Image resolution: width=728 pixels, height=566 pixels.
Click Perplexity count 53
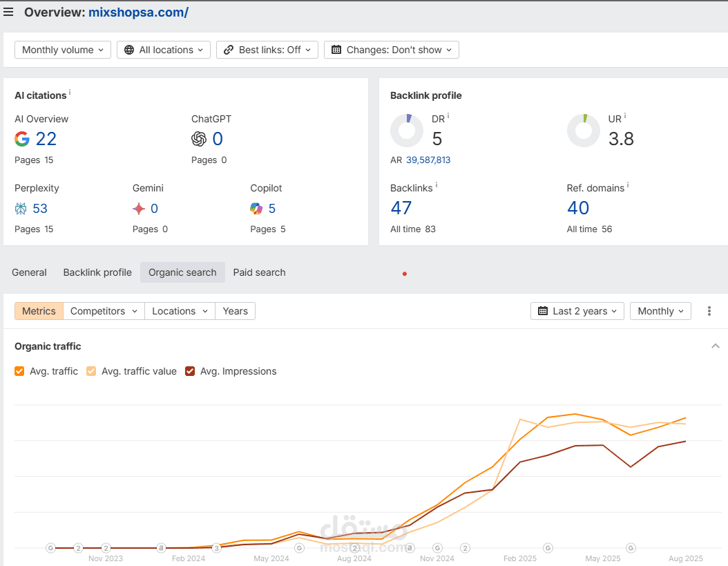[x=40, y=209]
